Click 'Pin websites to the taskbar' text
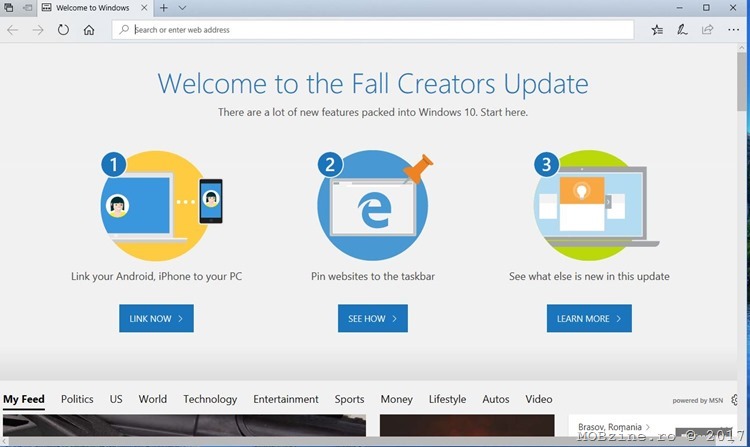This screenshot has height=447, width=750. pos(373,276)
